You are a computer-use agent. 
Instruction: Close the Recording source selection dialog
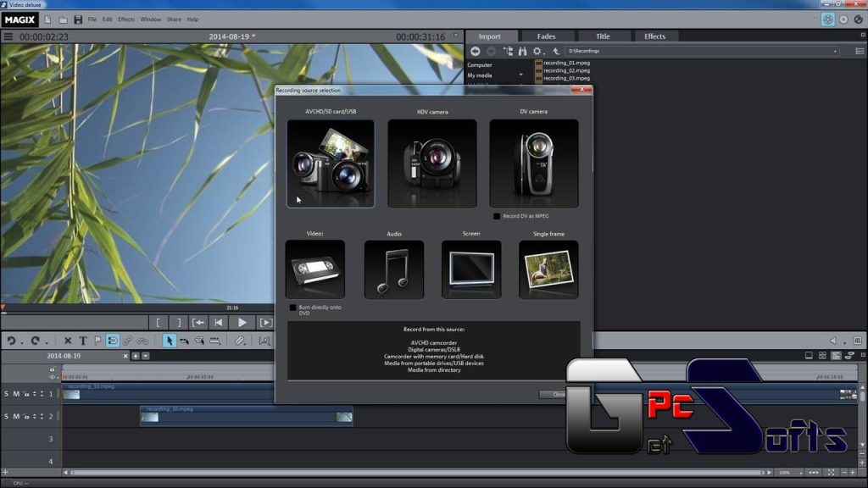[581, 90]
